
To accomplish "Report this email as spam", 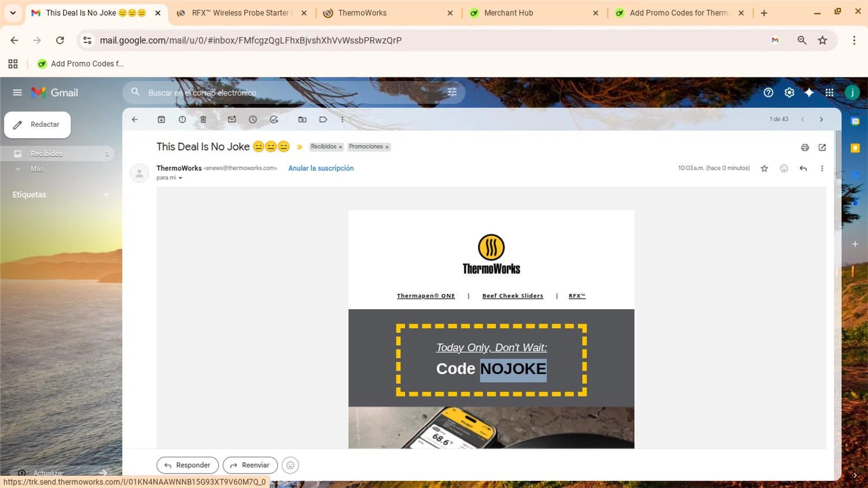I will click(182, 119).
